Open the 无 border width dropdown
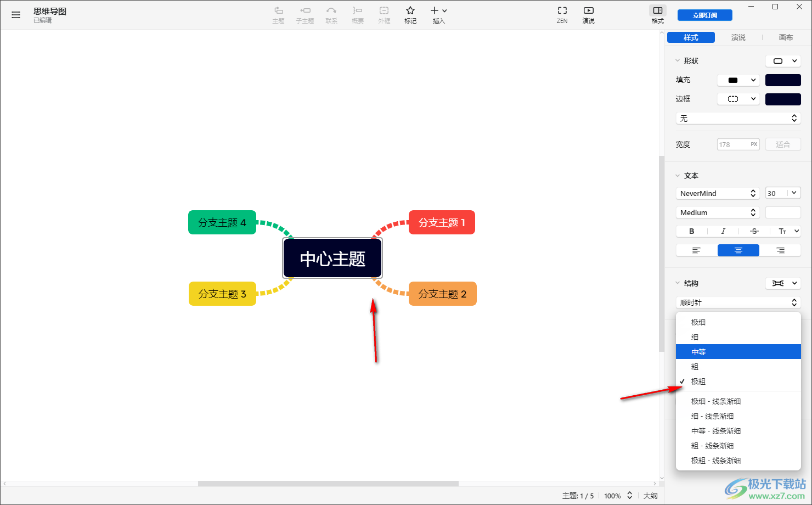812x505 pixels. [x=738, y=119]
